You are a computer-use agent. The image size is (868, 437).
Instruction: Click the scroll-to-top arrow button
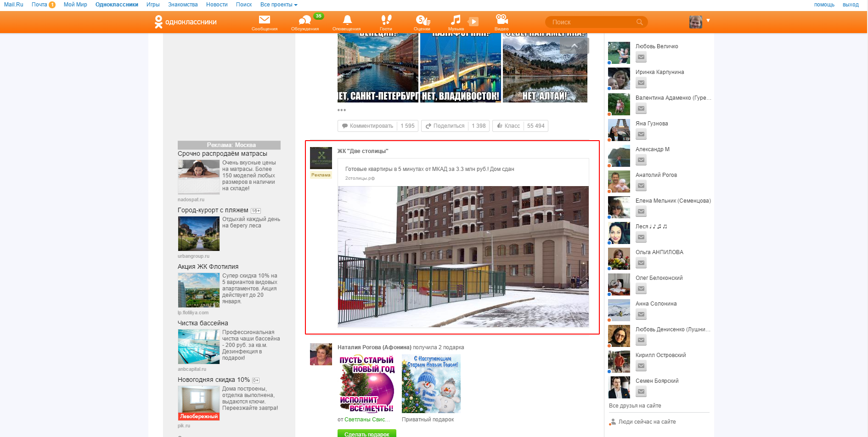[x=574, y=46]
